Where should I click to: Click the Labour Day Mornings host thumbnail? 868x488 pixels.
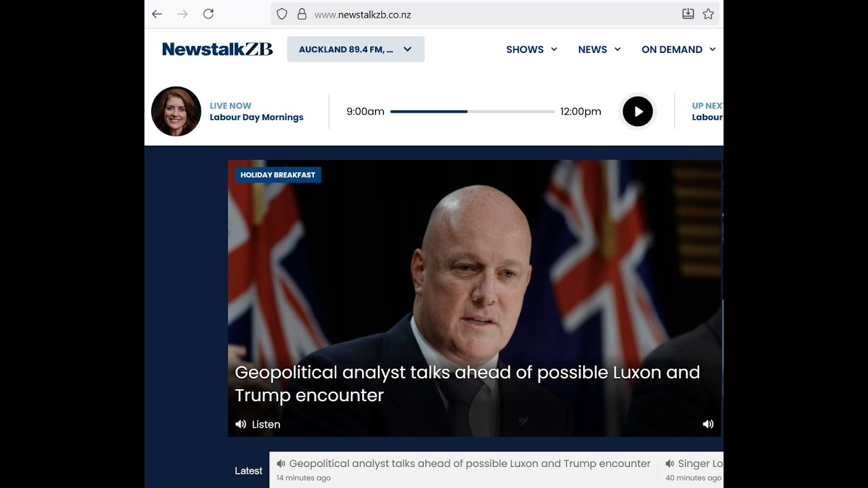[x=176, y=111]
